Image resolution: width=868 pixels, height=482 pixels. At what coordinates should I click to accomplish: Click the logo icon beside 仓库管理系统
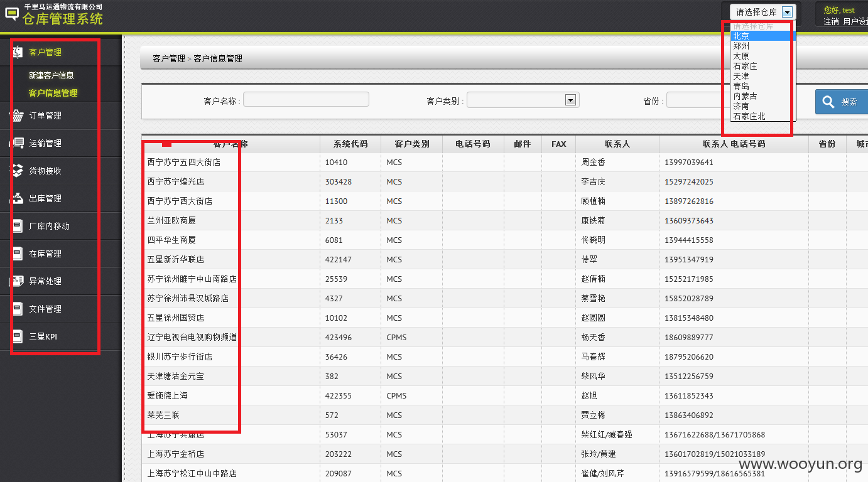(x=12, y=14)
